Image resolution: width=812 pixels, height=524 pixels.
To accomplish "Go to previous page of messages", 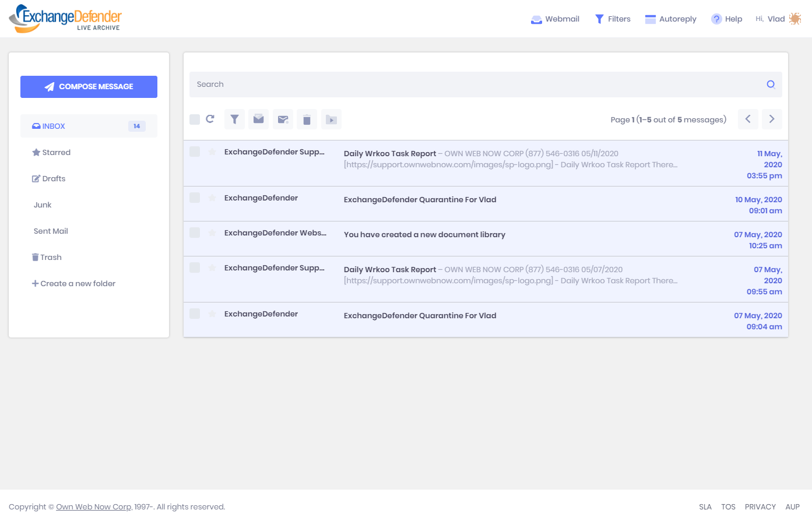I will point(748,119).
